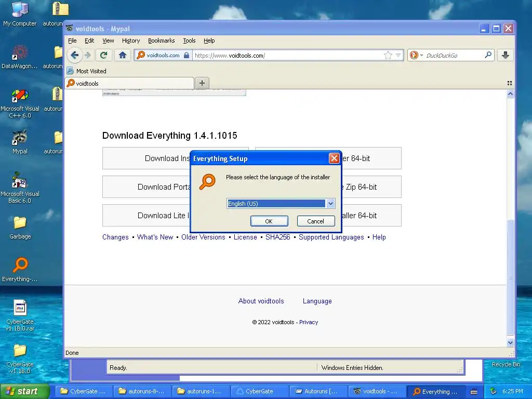Open the Language footer link
Screen dimensions: 532x399
pos(317,301)
